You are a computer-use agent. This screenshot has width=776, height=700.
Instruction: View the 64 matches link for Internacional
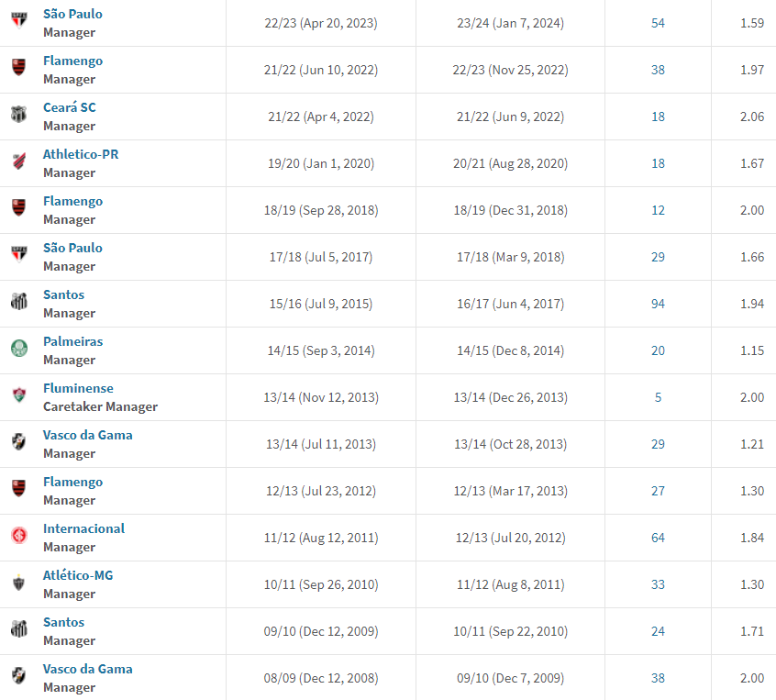click(x=658, y=538)
